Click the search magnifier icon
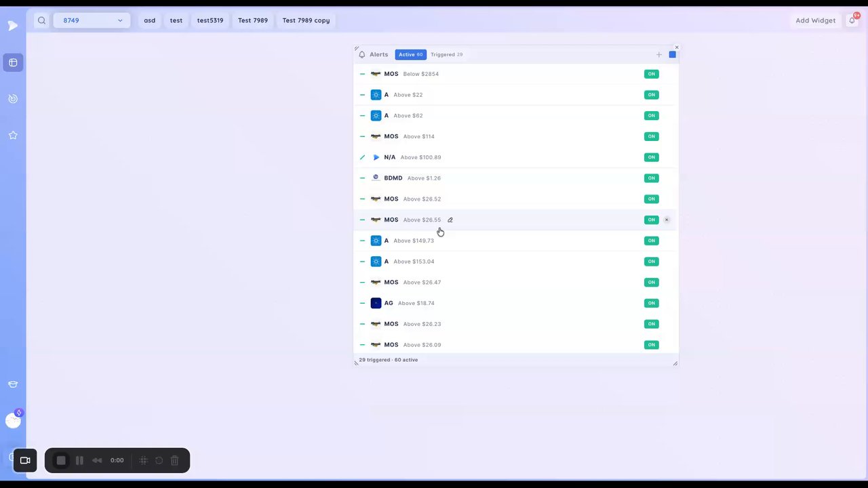The height and width of the screenshot is (488, 868). click(41, 20)
